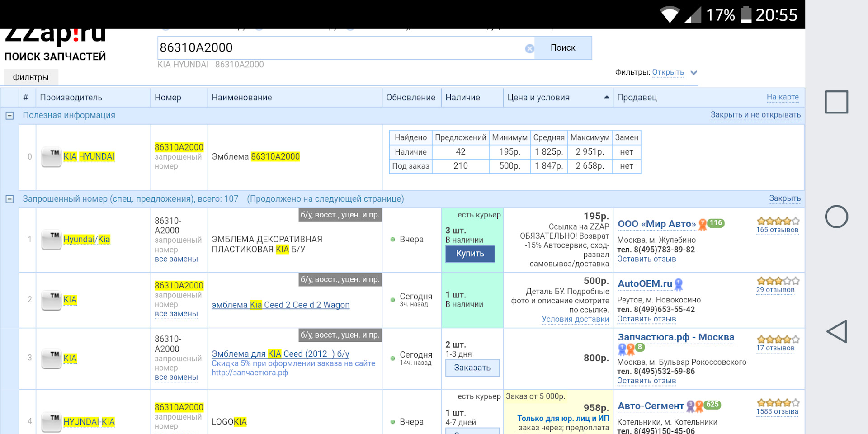
Task: Expand the filters chevron next to Открыть
Action: [x=693, y=72]
